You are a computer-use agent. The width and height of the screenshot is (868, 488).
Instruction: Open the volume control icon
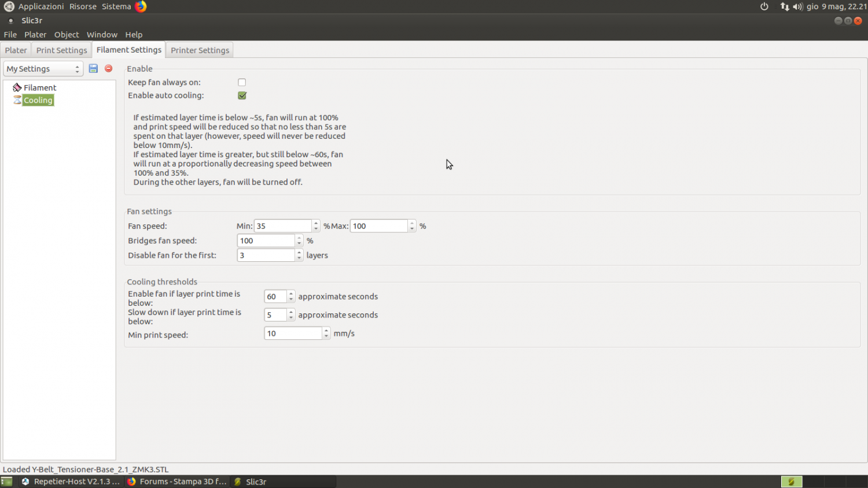point(798,6)
